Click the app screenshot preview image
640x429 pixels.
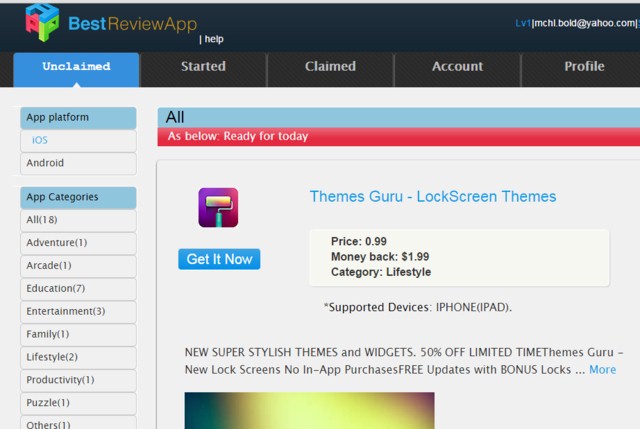coord(309,411)
